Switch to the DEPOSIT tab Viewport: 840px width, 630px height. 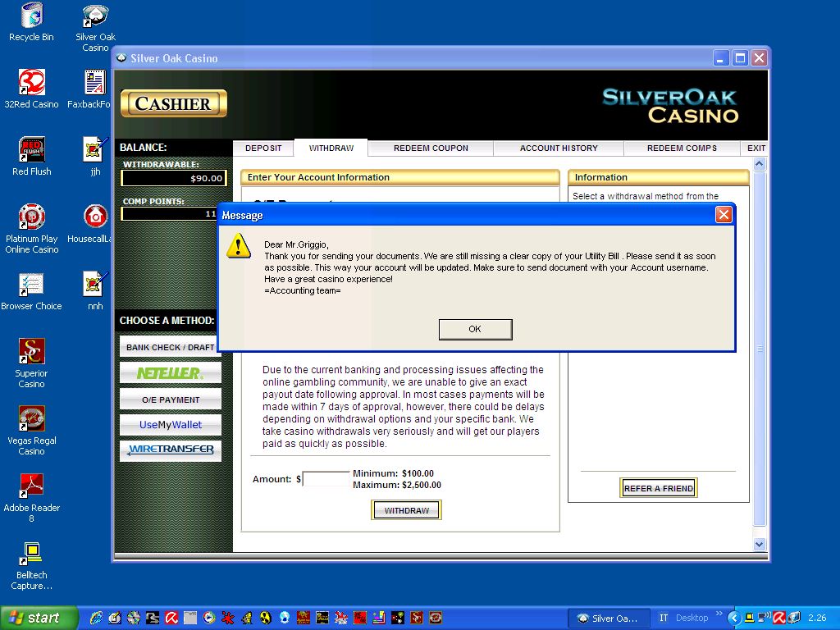coord(263,148)
